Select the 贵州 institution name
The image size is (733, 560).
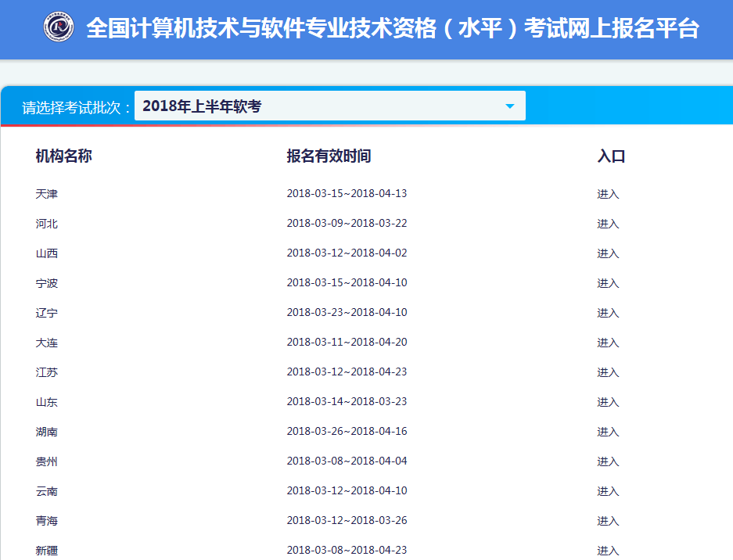pyautogui.click(x=47, y=461)
